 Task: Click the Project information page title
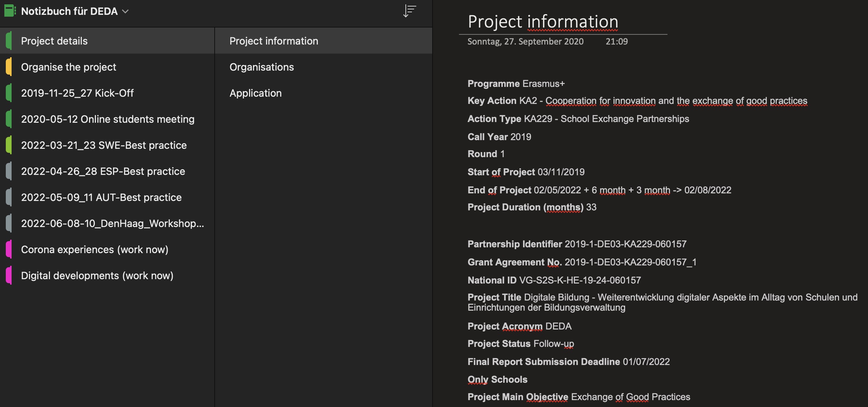pos(543,22)
